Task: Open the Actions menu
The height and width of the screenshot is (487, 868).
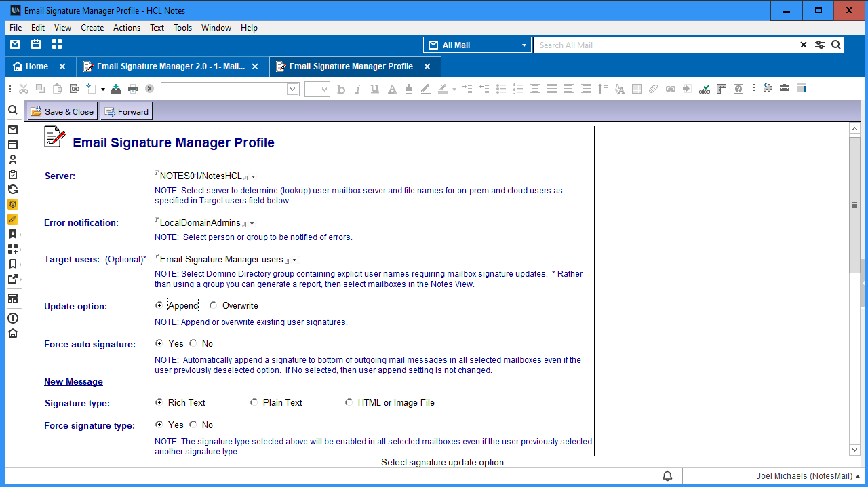Action: tap(126, 28)
